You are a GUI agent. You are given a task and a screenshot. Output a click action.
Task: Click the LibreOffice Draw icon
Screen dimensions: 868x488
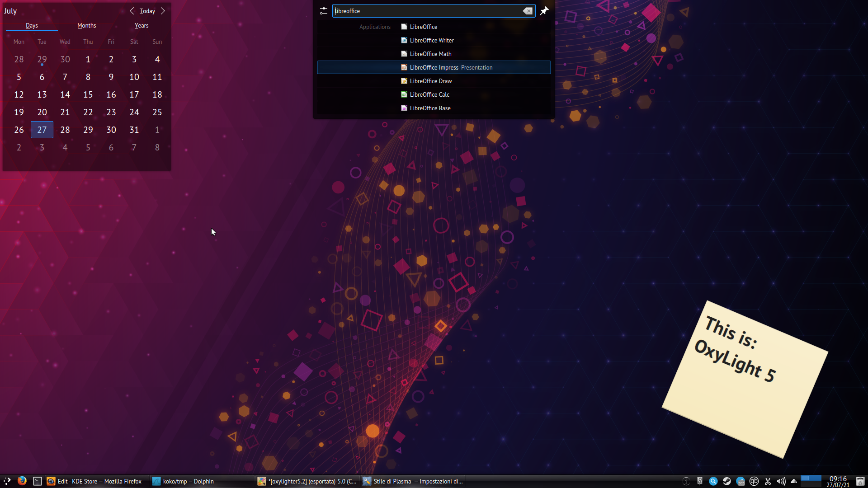point(404,81)
